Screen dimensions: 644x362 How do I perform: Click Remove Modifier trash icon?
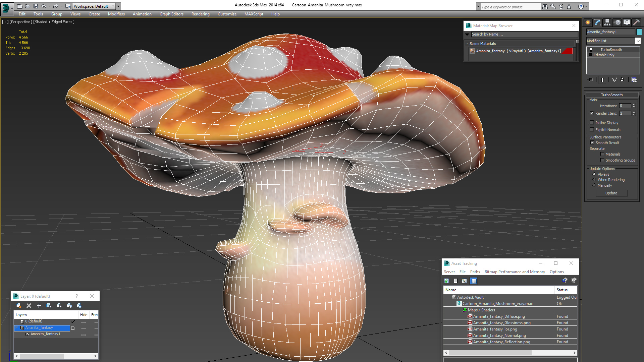(x=622, y=80)
